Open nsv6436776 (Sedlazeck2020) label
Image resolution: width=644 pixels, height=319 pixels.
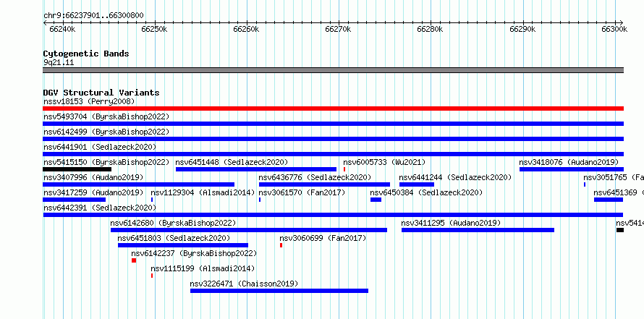tap(315, 177)
